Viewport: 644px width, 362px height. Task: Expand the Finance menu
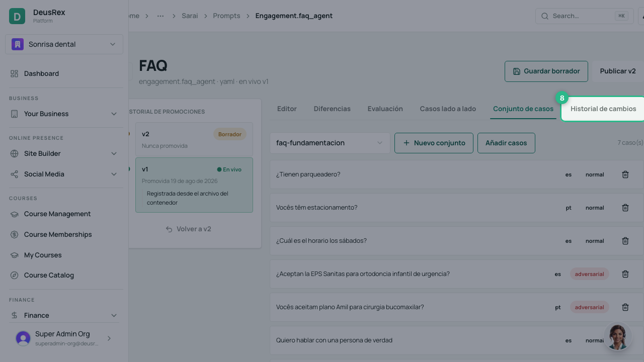pos(64,315)
